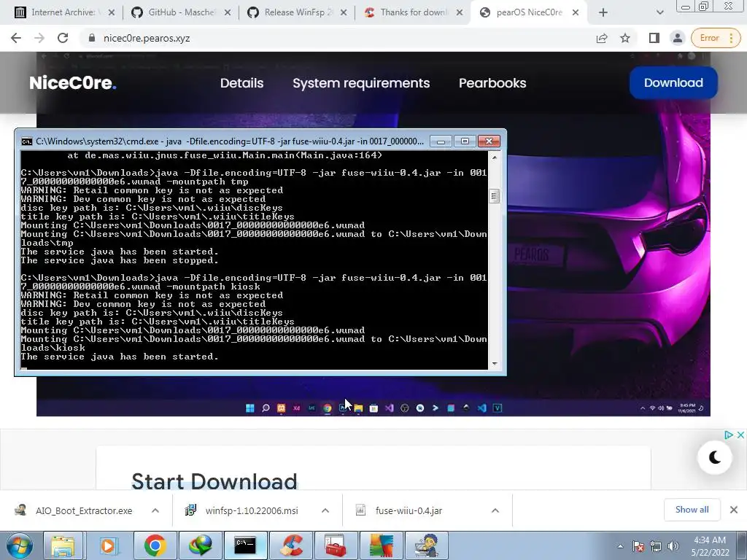Open the tab search dropdown
747x560 pixels.
click(659, 12)
